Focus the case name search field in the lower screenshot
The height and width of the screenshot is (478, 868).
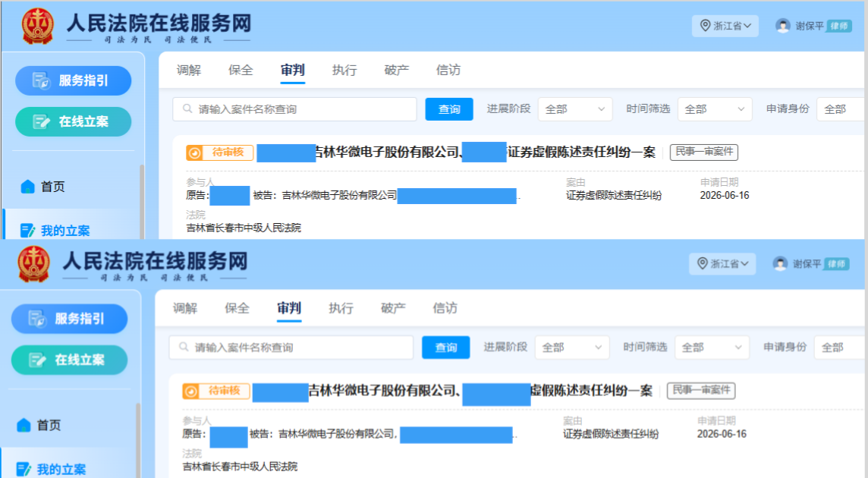pyautogui.click(x=291, y=347)
